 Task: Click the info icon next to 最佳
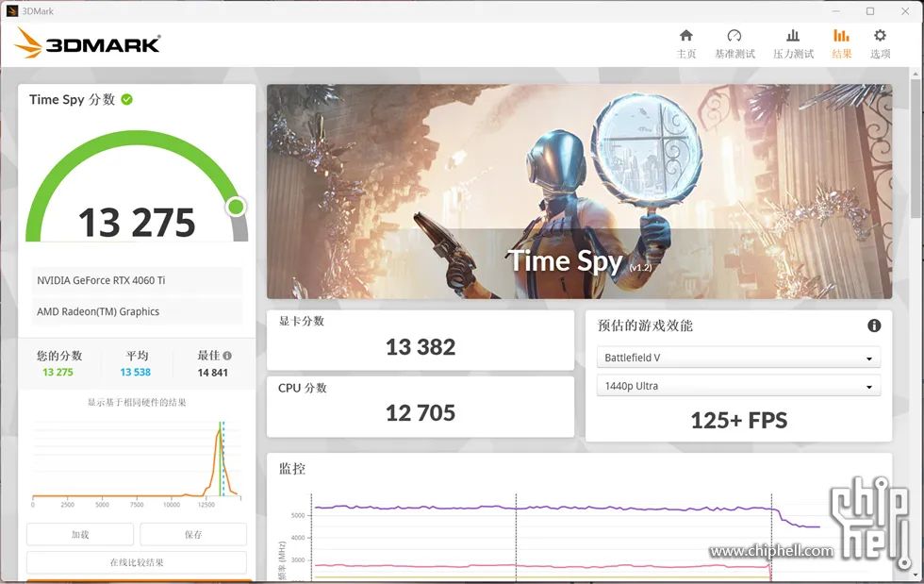pos(227,356)
